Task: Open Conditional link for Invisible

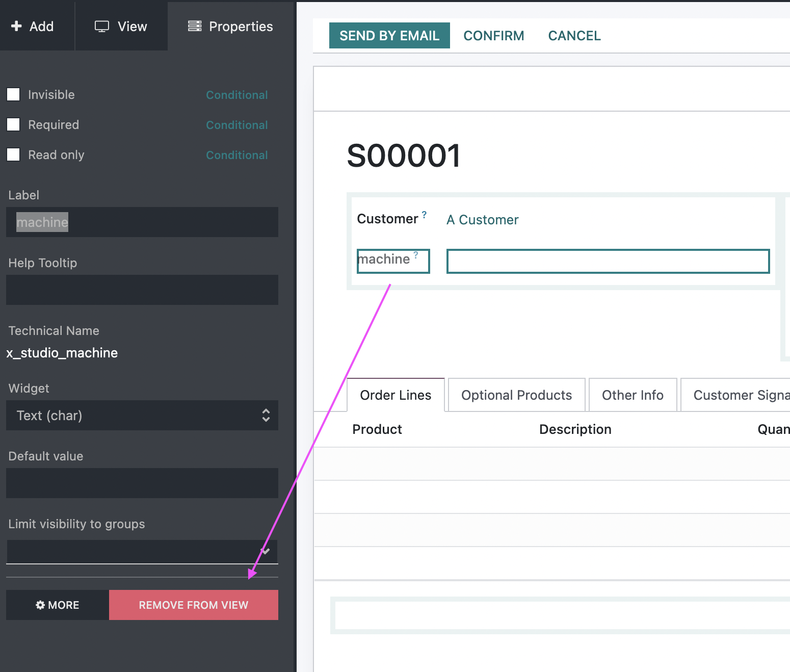Action: (x=236, y=95)
